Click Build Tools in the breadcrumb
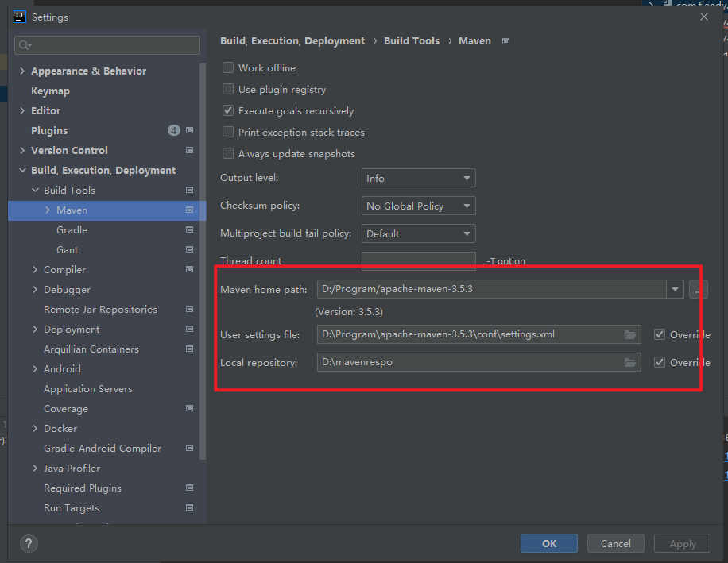The width and height of the screenshot is (728, 563). click(x=412, y=40)
